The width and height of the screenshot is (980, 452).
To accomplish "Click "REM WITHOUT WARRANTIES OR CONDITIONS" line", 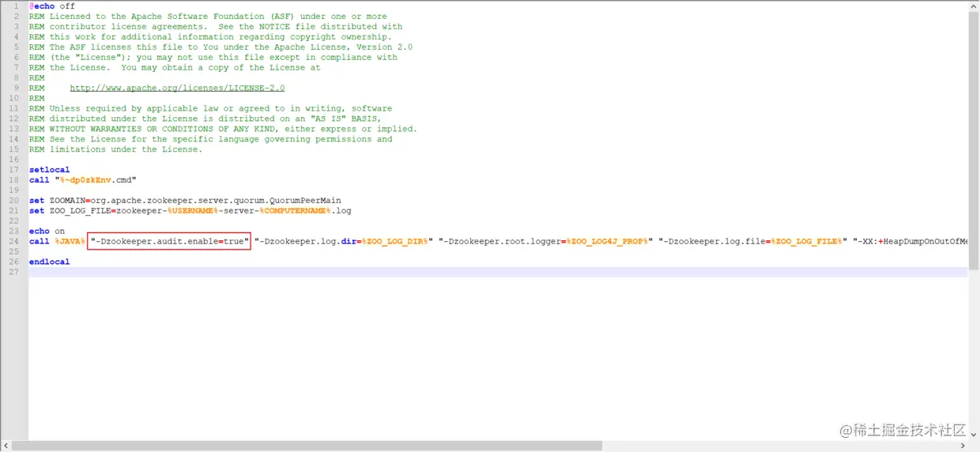I will coord(223,129).
